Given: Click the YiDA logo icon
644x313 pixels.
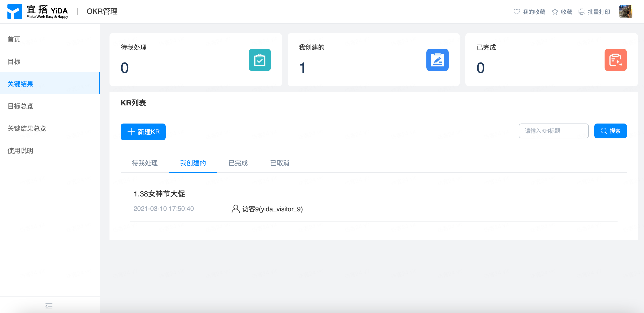Looking at the screenshot, I should (x=15, y=12).
